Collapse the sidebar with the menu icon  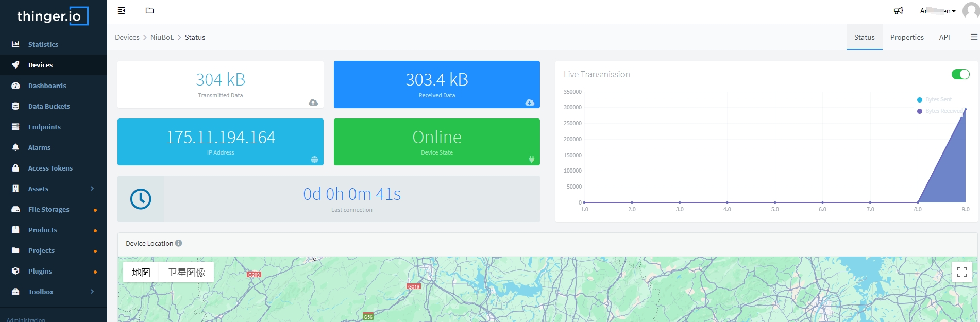pyautogui.click(x=122, y=11)
